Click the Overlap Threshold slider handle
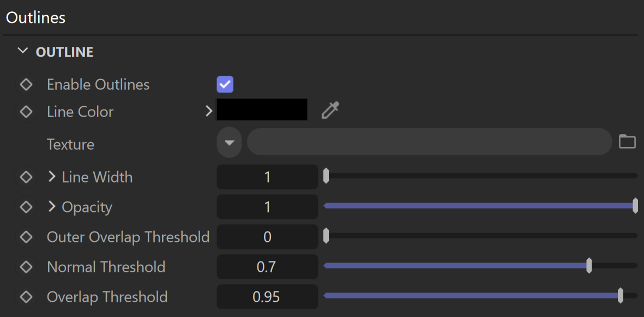This screenshot has height=317, width=644. (621, 296)
